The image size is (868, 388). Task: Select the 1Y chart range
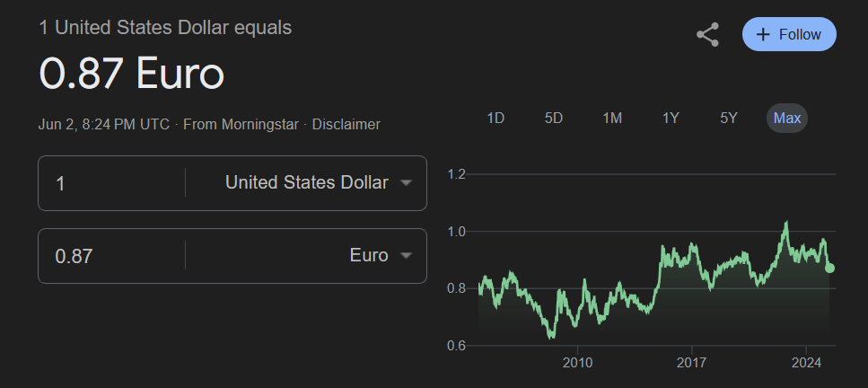click(x=671, y=118)
